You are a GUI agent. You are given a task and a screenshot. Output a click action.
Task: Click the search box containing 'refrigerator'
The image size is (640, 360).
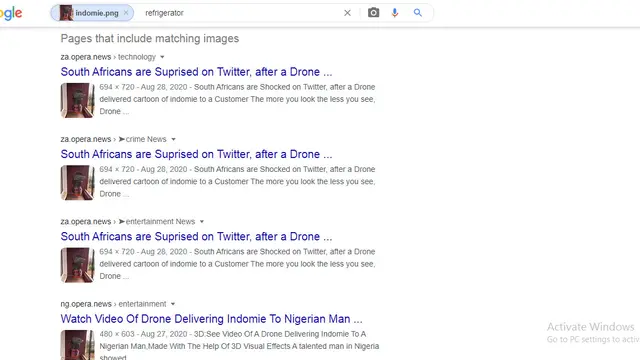(x=241, y=13)
